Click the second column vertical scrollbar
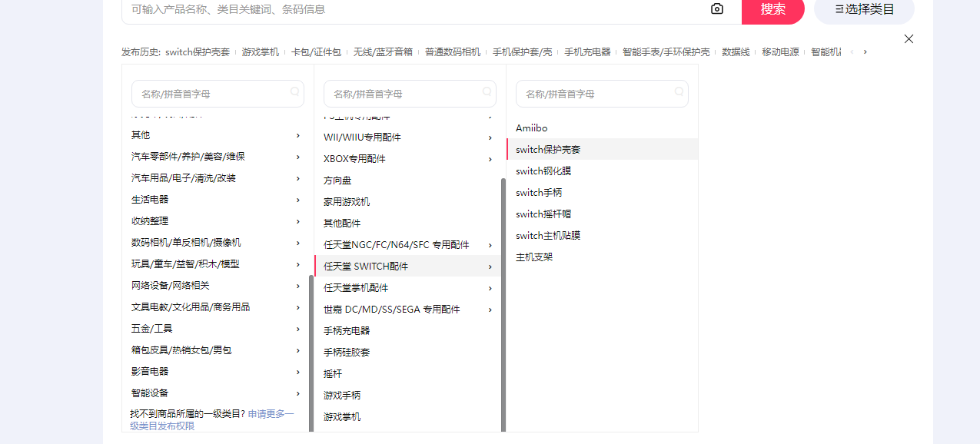 pyautogui.click(x=503, y=307)
